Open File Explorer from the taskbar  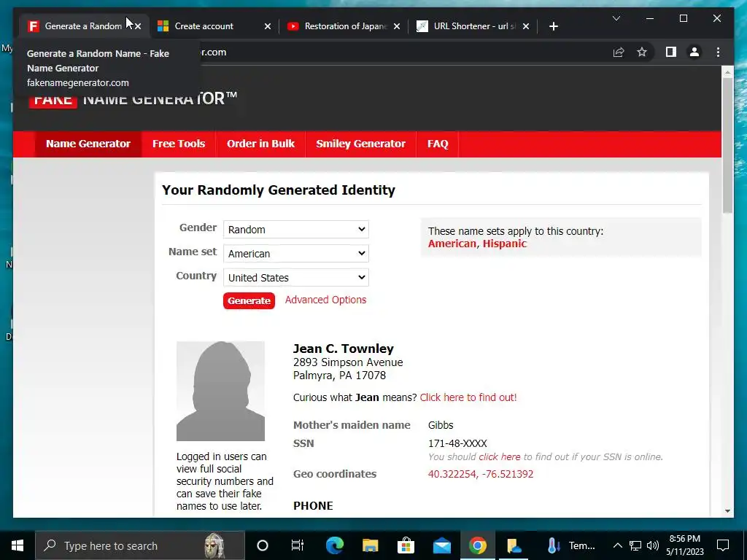[370, 545]
